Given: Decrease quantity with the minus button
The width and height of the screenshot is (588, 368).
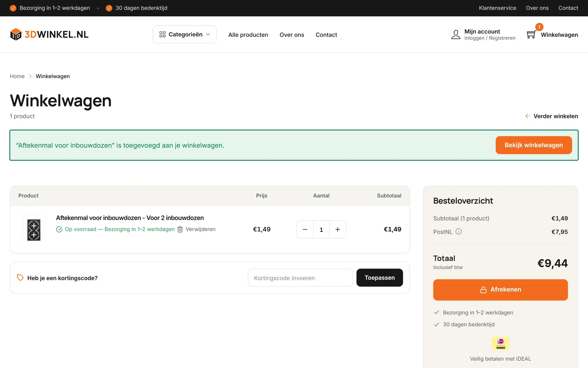Looking at the screenshot, I should pos(305,229).
